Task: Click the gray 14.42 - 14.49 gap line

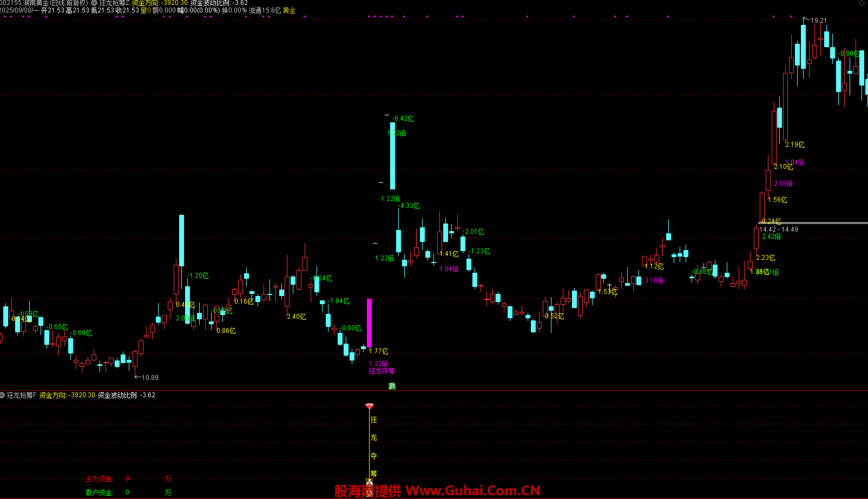Action: click(x=813, y=223)
